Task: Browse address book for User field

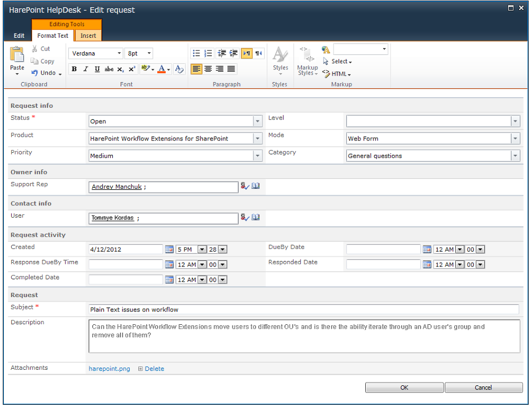Action: tap(256, 218)
